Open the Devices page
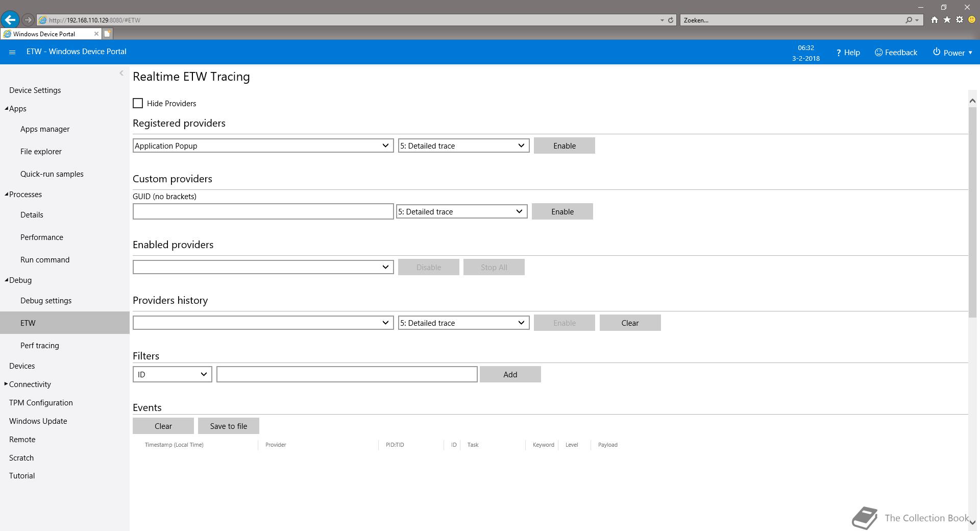Viewport: 980px width, 531px height. coord(22,366)
